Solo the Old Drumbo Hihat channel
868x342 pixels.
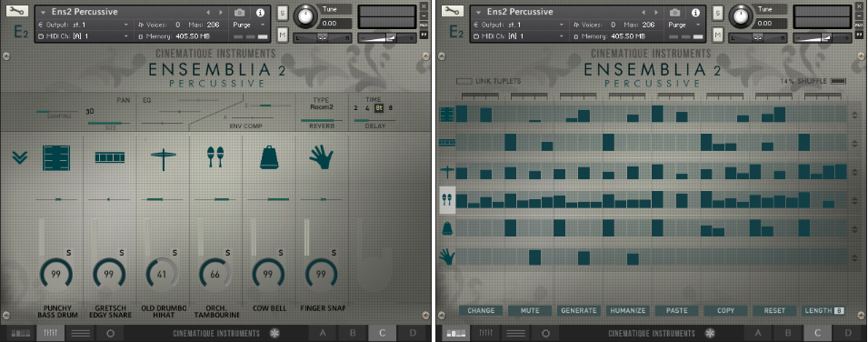[x=175, y=253]
